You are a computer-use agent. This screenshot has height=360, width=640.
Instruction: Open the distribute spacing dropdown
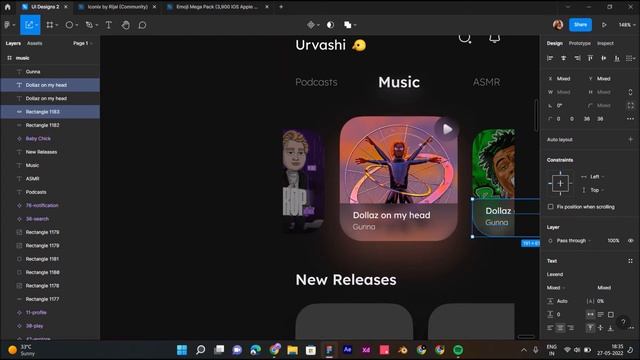click(x=631, y=58)
